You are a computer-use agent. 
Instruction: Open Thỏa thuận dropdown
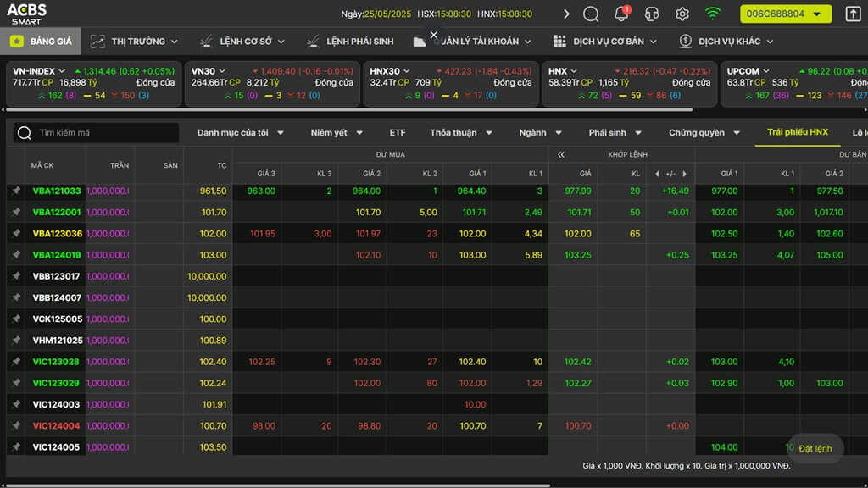coord(461,133)
